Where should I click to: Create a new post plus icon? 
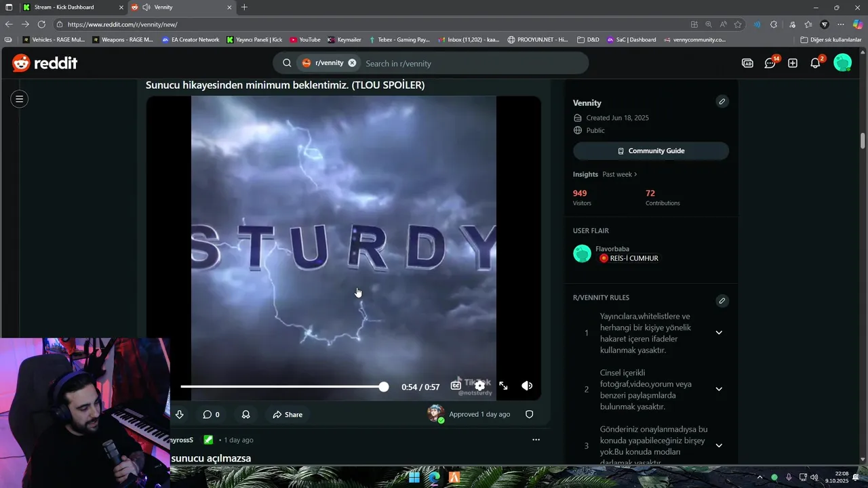pos(793,63)
